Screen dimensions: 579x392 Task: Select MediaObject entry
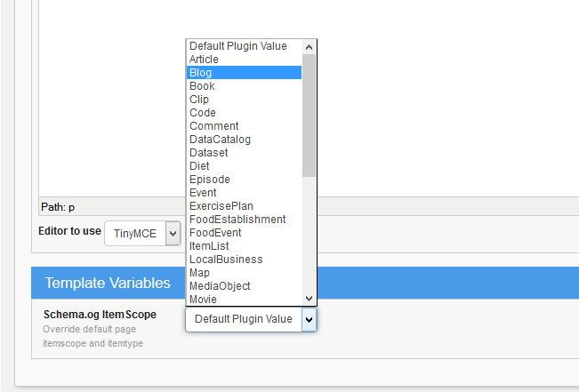(244, 285)
